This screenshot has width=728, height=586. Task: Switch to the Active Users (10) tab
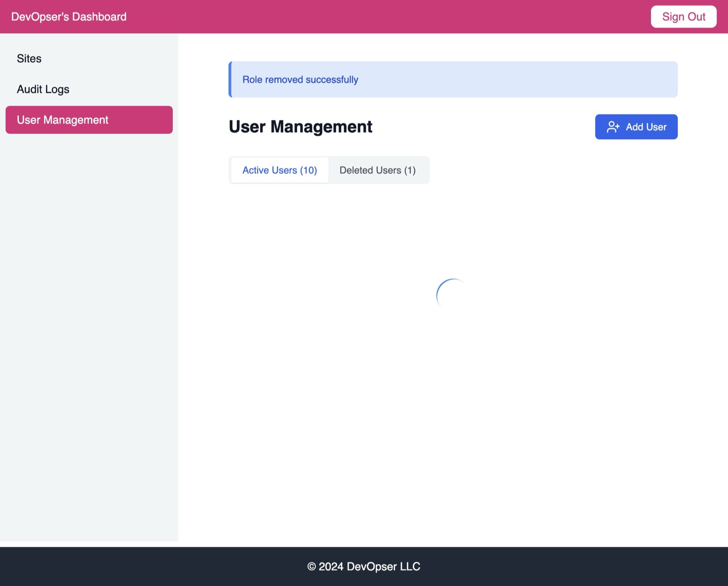279,170
